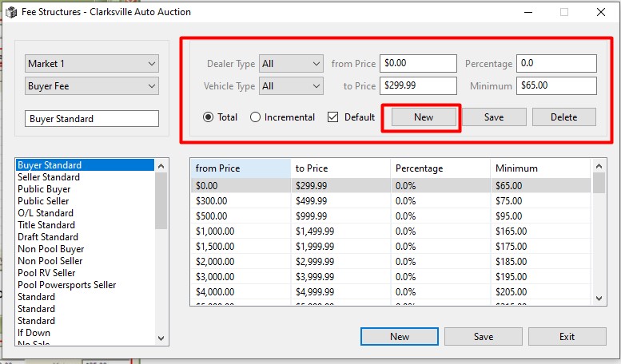This screenshot has height=364, width=621.
Task: Click the Percentage column header
Action: (x=440, y=168)
